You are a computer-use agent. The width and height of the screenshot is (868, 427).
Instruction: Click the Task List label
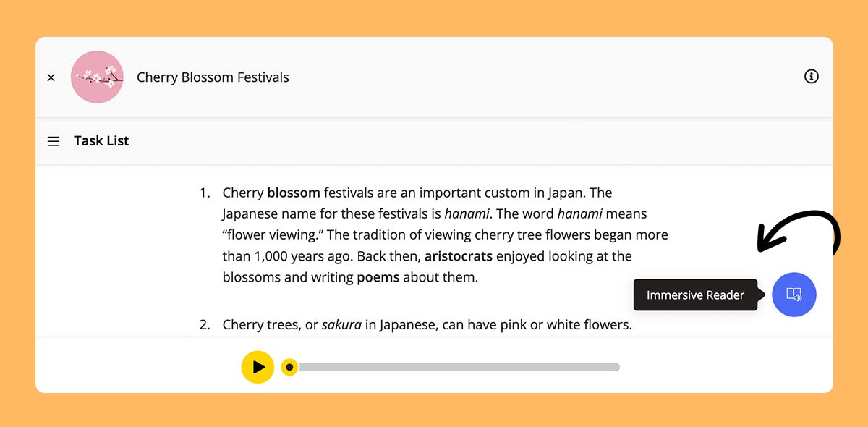point(101,141)
